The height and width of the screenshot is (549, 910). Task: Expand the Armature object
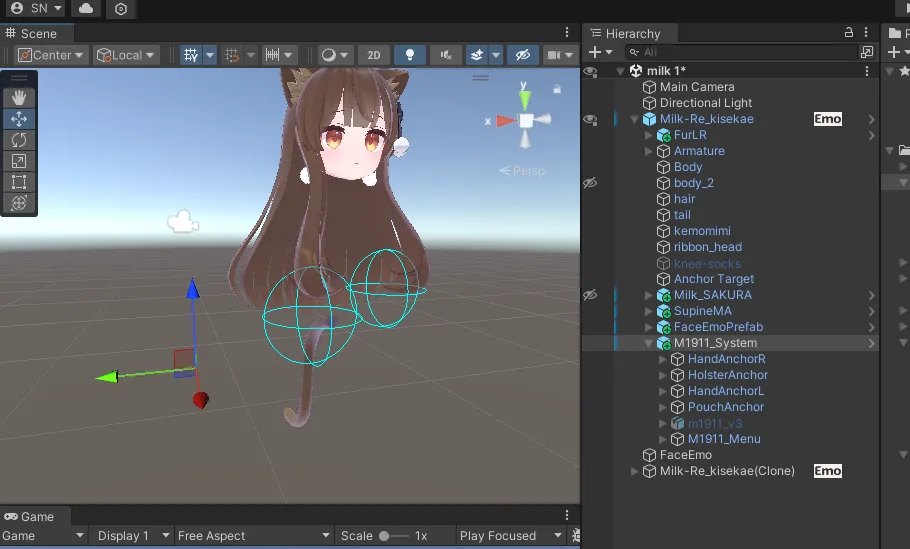click(x=648, y=151)
